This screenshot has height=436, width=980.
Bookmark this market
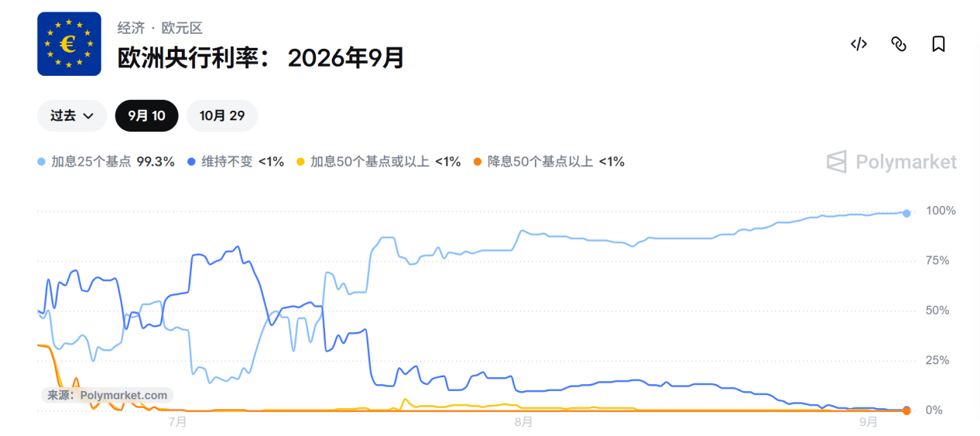(x=938, y=44)
